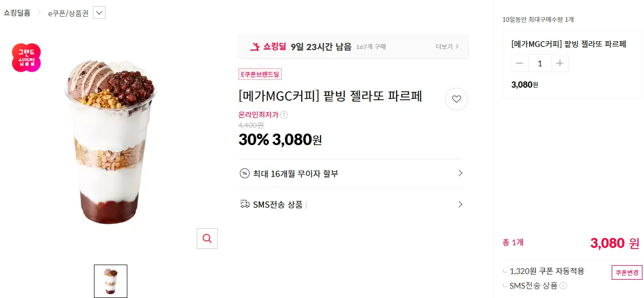Click the SMS delivery info icon
Screen dimensions: 644x298
tap(563, 285)
